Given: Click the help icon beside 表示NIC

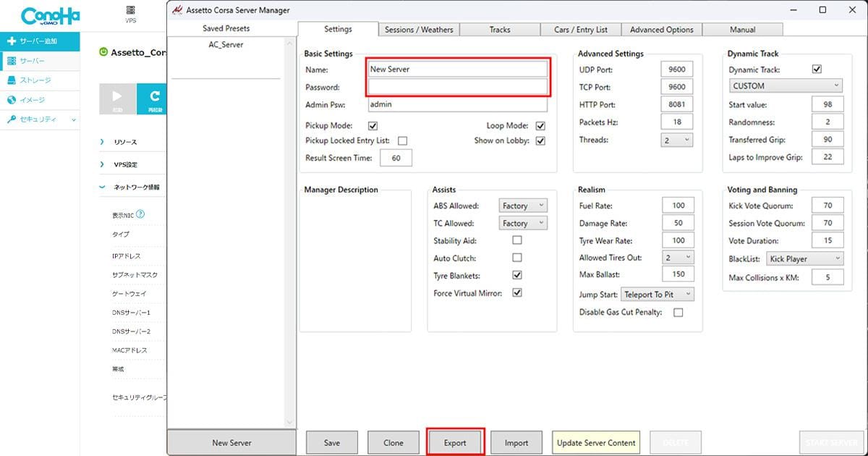Looking at the screenshot, I should pos(140,214).
